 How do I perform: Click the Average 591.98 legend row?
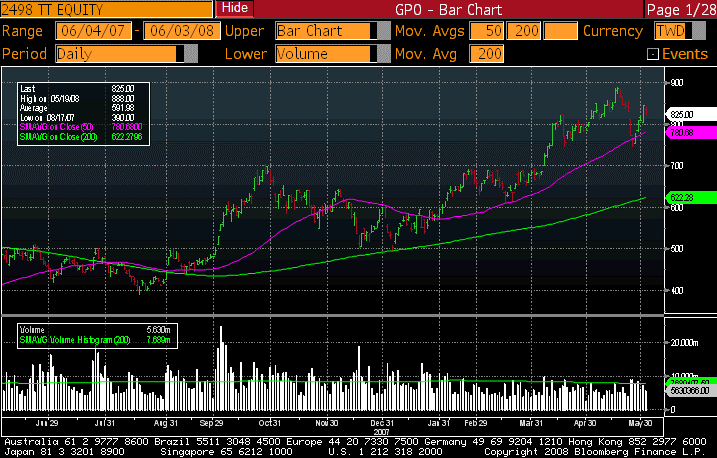[x=77, y=108]
